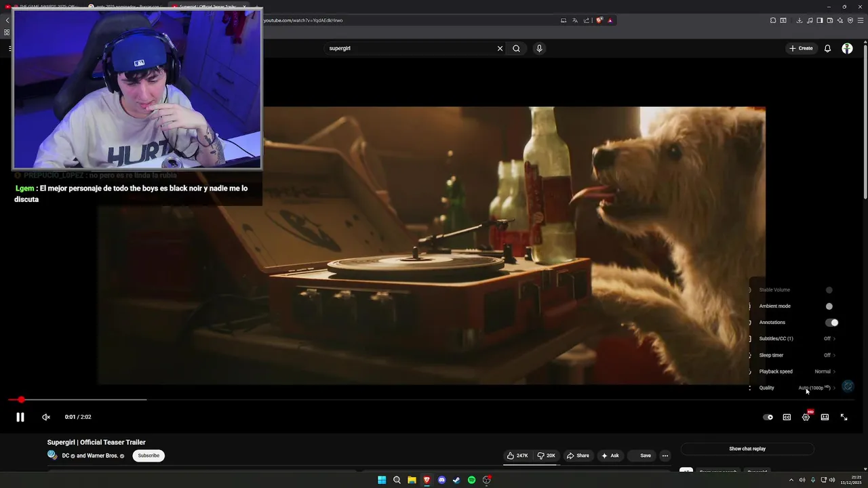Click the Ask button
Image resolution: width=868 pixels, height=488 pixels.
[610, 455]
